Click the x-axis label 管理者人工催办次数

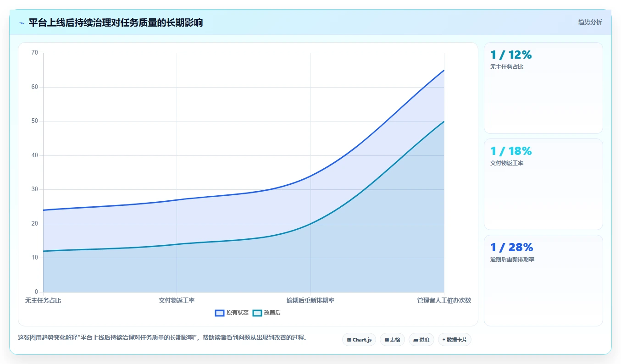tap(444, 301)
